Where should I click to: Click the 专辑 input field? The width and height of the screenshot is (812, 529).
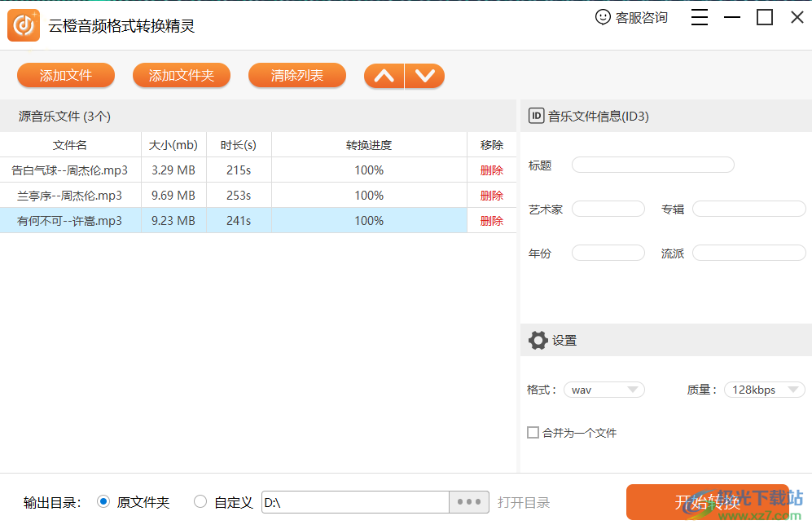click(x=748, y=209)
